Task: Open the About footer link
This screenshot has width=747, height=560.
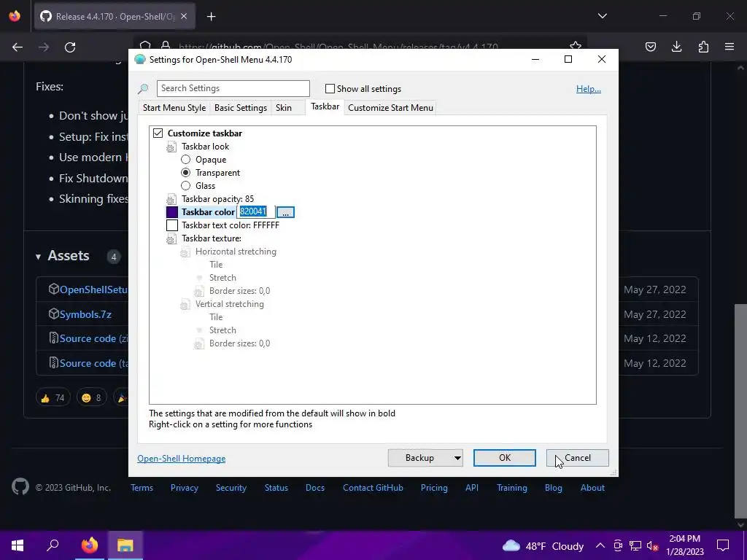Action: click(592, 488)
